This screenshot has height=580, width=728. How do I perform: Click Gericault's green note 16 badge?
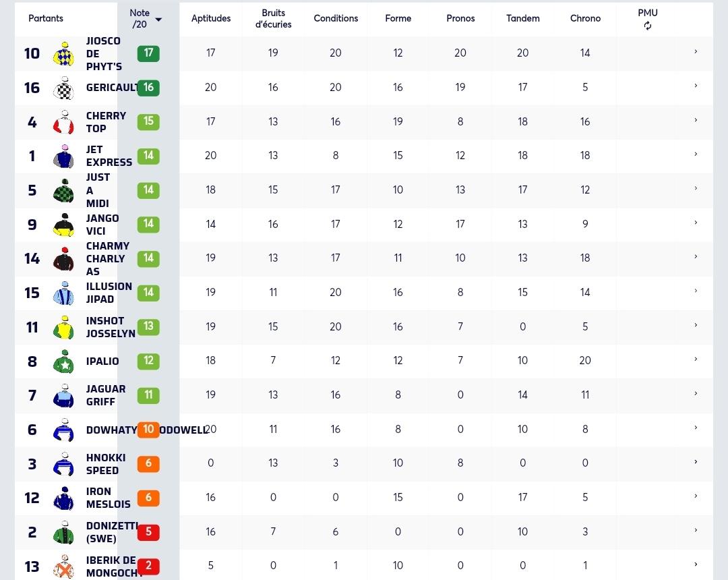(148, 87)
